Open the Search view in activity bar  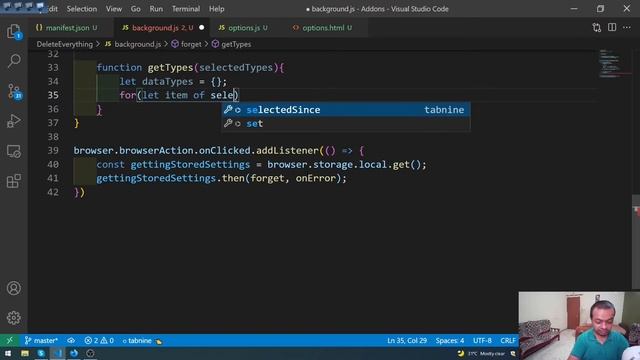click(14, 61)
